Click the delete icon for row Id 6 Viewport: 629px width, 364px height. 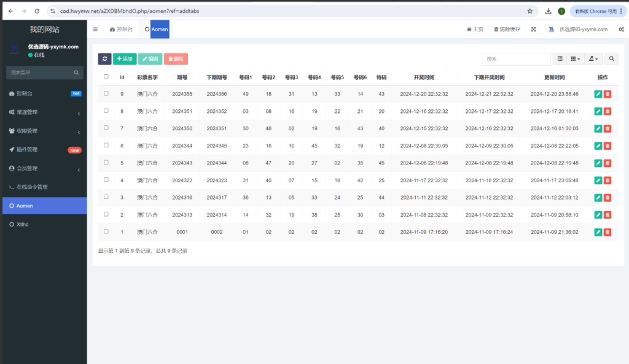pos(608,146)
